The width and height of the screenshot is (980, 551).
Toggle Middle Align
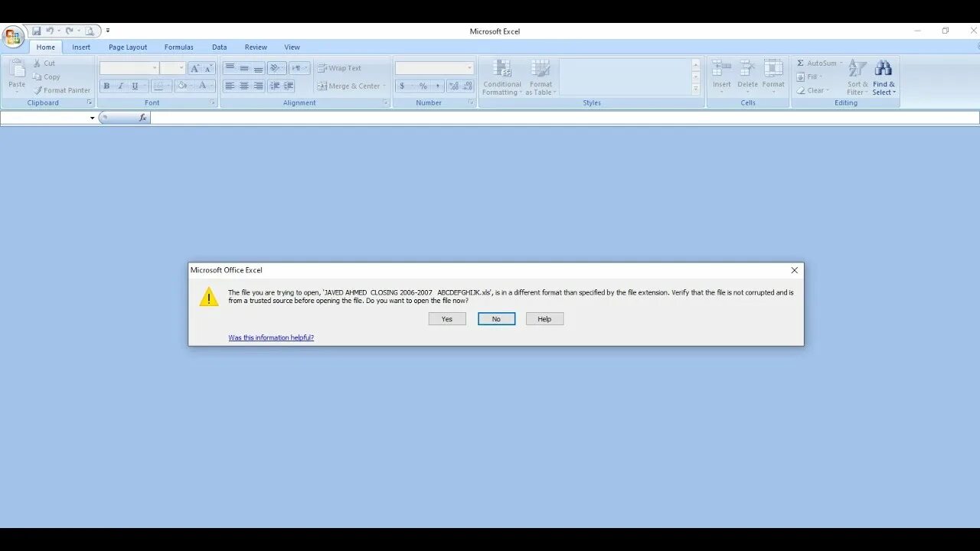coord(244,68)
